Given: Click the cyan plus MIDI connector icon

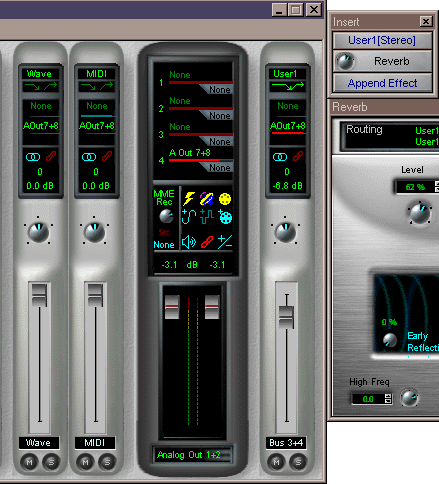Looking at the screenshot, I should click(225, 217).
